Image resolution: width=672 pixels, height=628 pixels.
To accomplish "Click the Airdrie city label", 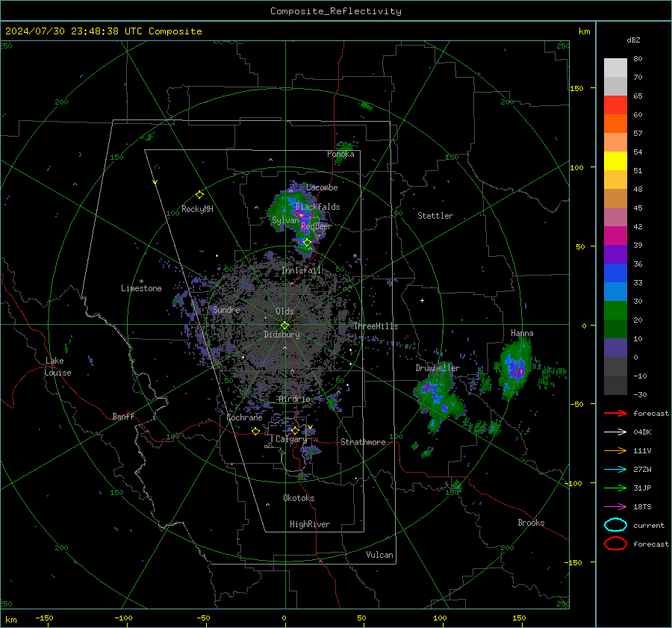I will click(294, 399).
